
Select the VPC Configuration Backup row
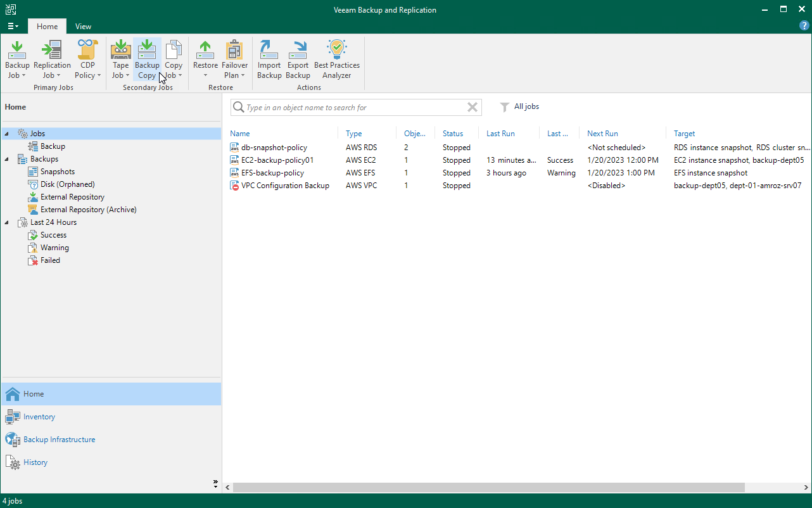click(x=519, y=186)
